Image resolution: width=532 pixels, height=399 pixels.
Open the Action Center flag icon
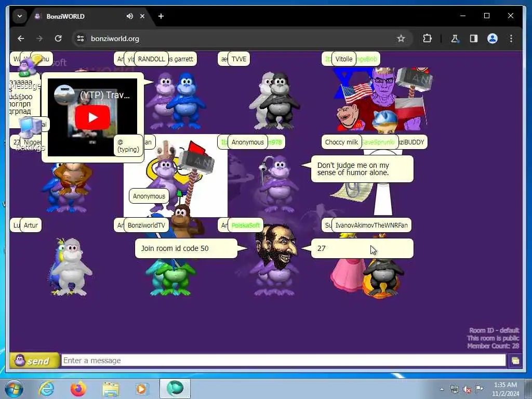(479, 389)
